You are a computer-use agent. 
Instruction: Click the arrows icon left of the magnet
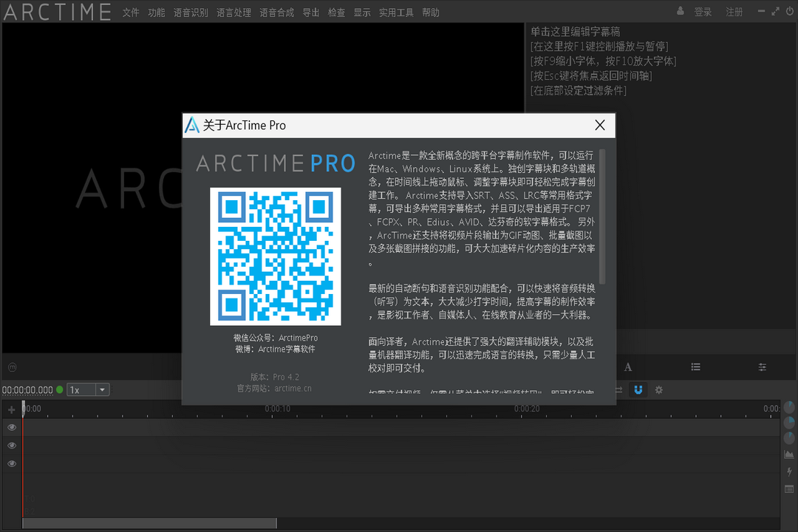coord(617,389)
